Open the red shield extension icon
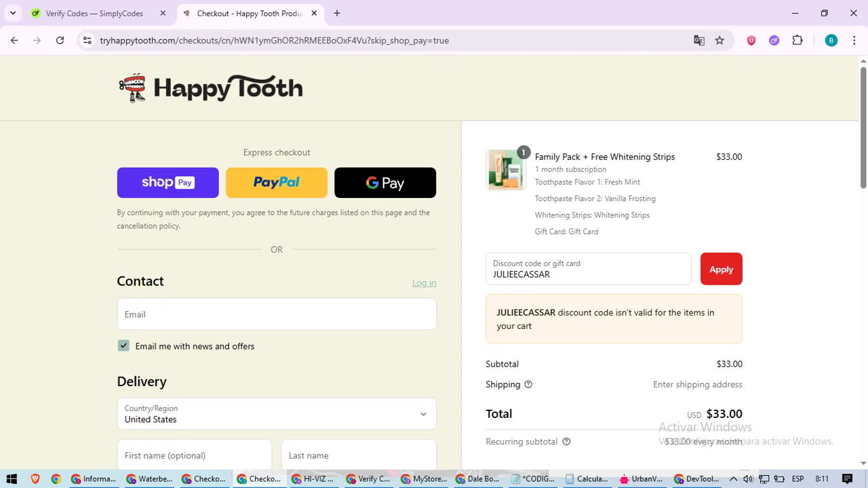 pyautogui.click(x=751, y=41)
